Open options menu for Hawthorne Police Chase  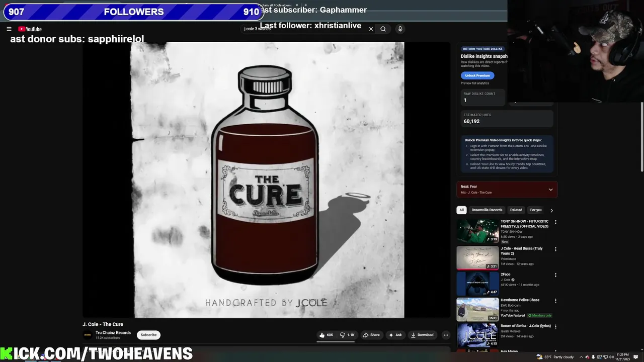coord(555,301)
